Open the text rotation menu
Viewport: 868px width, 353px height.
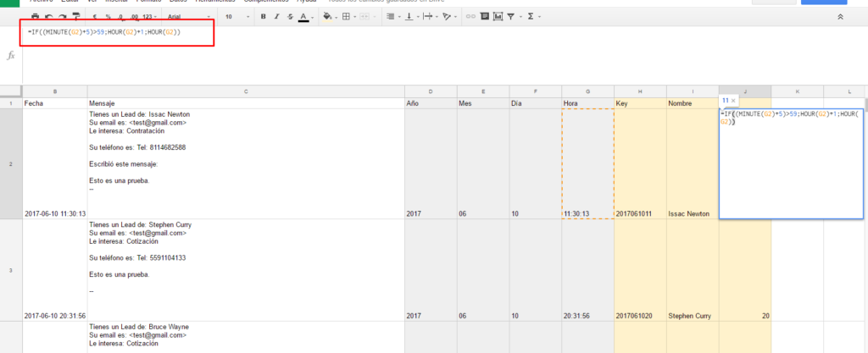pos(448,17)
